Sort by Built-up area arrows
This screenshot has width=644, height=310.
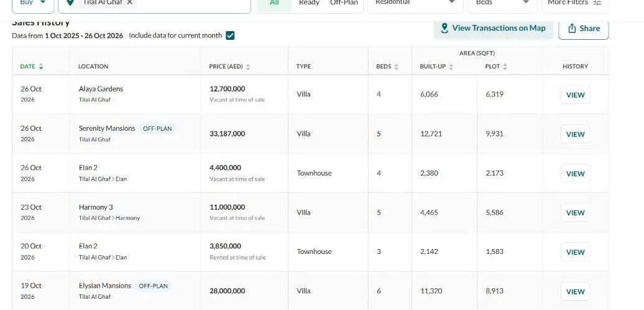451,67
